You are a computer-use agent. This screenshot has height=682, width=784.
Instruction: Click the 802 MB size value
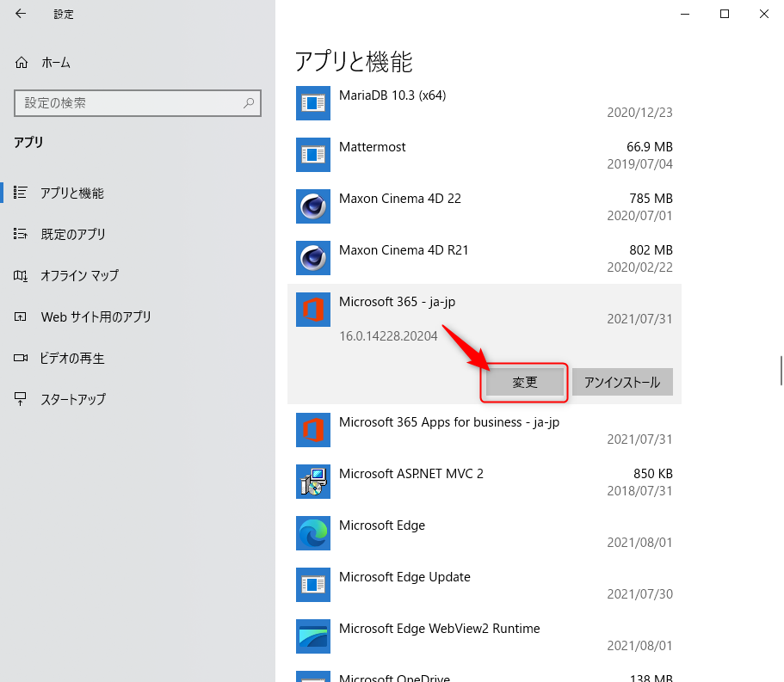click(x=651, y=249)
